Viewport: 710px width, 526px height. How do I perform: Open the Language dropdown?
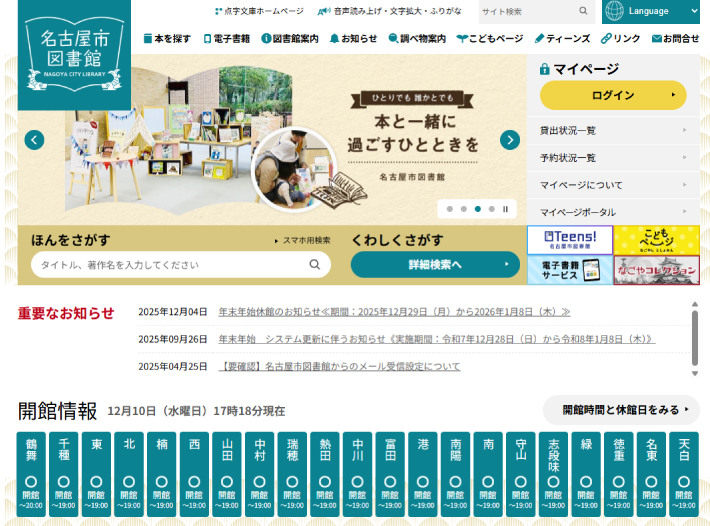pyautogui.click(x=652, y=12)
